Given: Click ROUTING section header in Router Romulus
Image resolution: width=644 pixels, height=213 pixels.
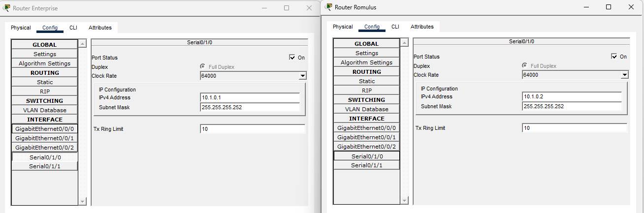Looking at the screenshot, I should 367,72.
